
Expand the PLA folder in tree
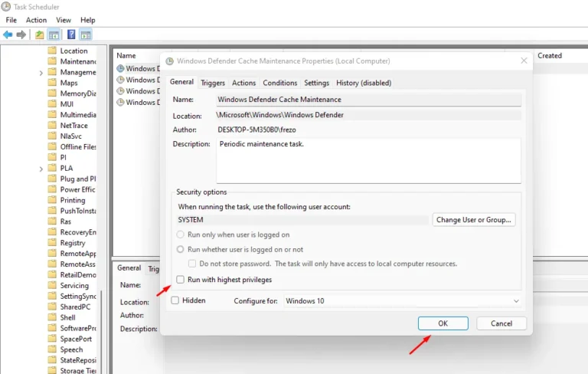[x=41, y=169]
